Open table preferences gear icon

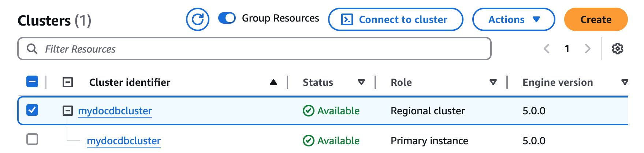(x=617, y=49)
